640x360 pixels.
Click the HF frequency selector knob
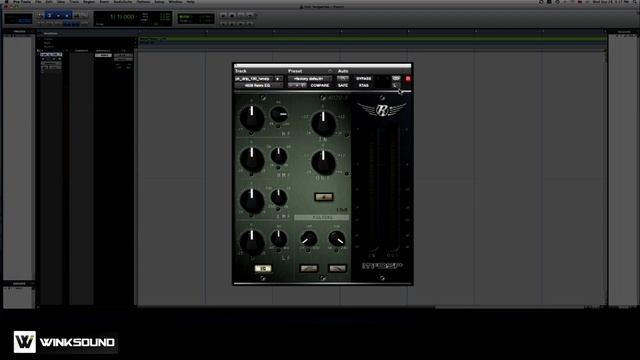[x=279, y=115]
